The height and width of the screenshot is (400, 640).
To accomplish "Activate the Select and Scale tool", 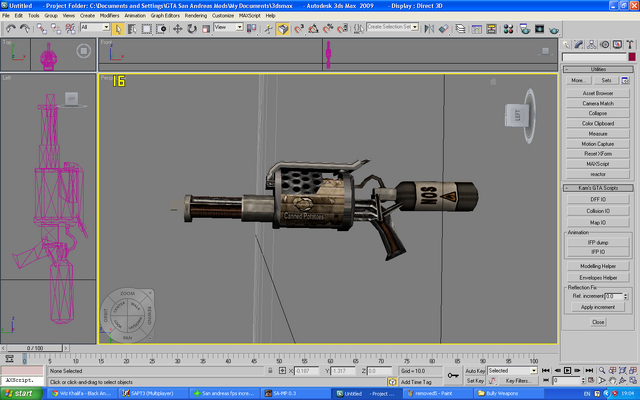I will (206, 29).
